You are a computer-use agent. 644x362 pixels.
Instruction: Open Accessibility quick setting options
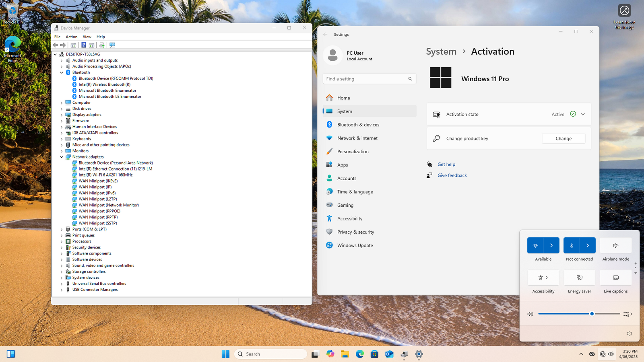(x=543, y=278)
